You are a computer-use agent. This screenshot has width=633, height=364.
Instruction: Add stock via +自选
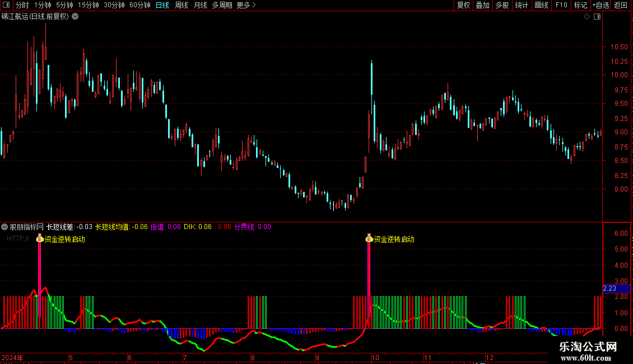[601, 5]
